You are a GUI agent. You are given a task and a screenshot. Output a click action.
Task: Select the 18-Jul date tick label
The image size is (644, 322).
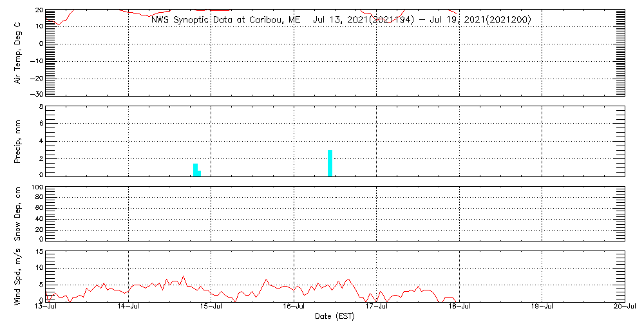pos(459,307)
